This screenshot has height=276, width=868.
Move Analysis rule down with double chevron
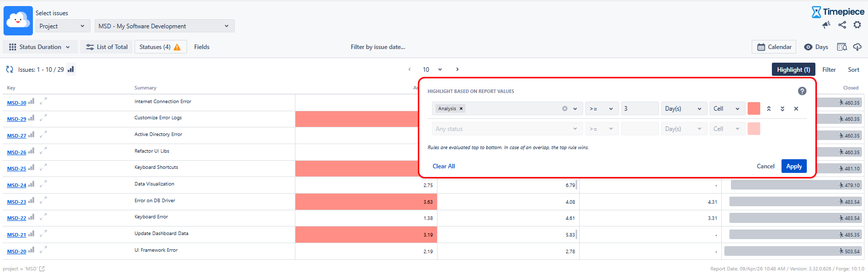point(783,109)
